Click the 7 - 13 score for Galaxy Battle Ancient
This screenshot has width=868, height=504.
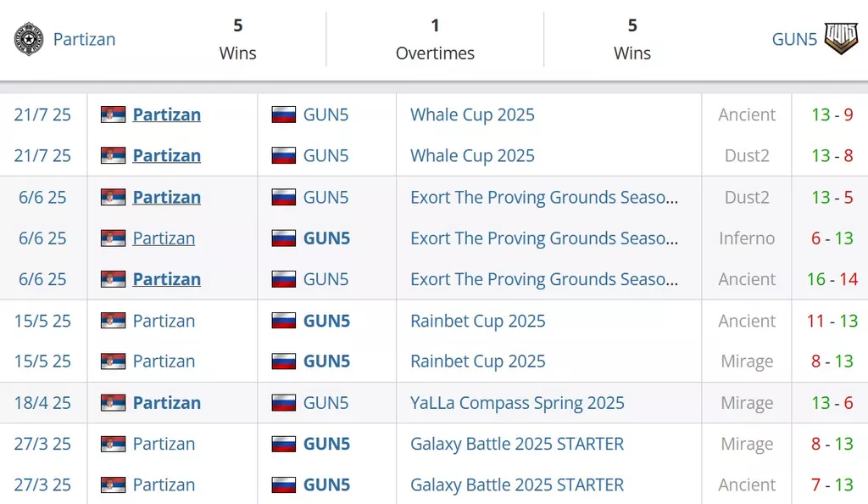(832, 484)
